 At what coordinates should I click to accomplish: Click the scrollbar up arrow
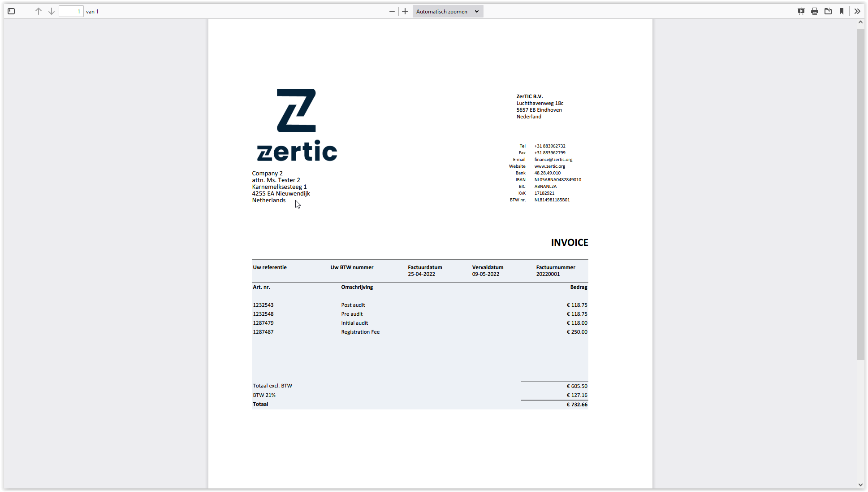(860, 22)
